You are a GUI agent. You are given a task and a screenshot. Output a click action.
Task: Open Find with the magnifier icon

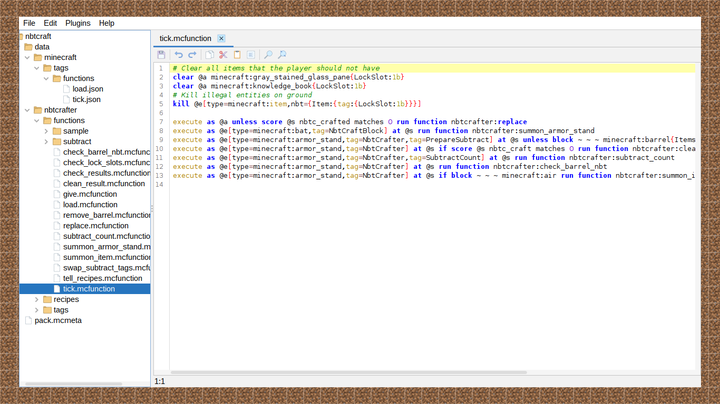[x=268, y=55]
